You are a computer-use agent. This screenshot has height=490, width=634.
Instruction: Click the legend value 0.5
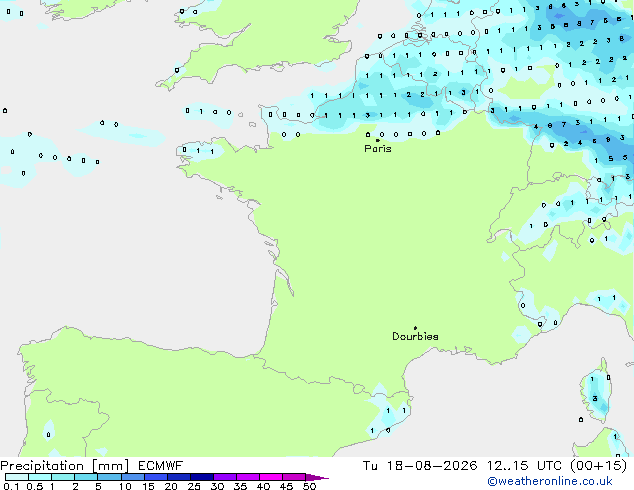click(35, 486)
